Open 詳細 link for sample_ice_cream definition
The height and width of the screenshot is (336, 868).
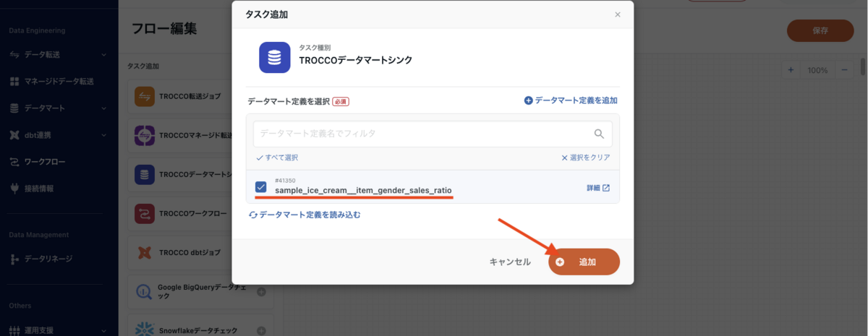pos(598,188)
